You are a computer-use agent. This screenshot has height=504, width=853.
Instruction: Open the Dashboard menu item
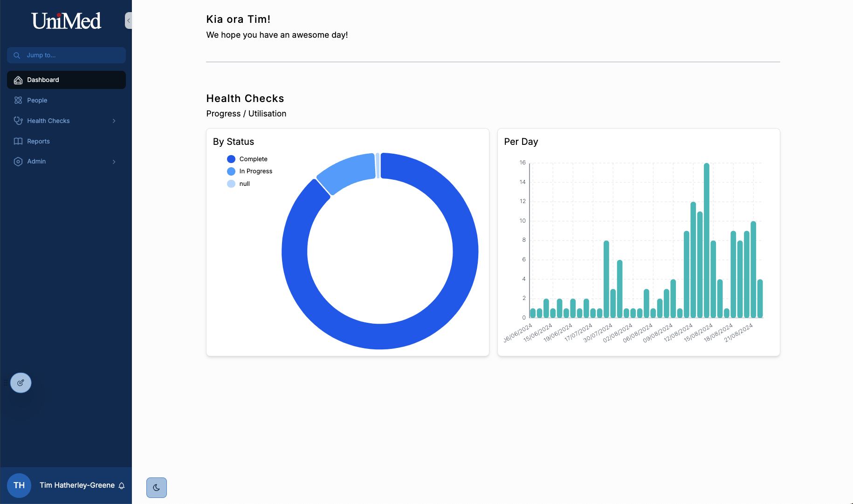pyautogui.click(x=66, y=80)
